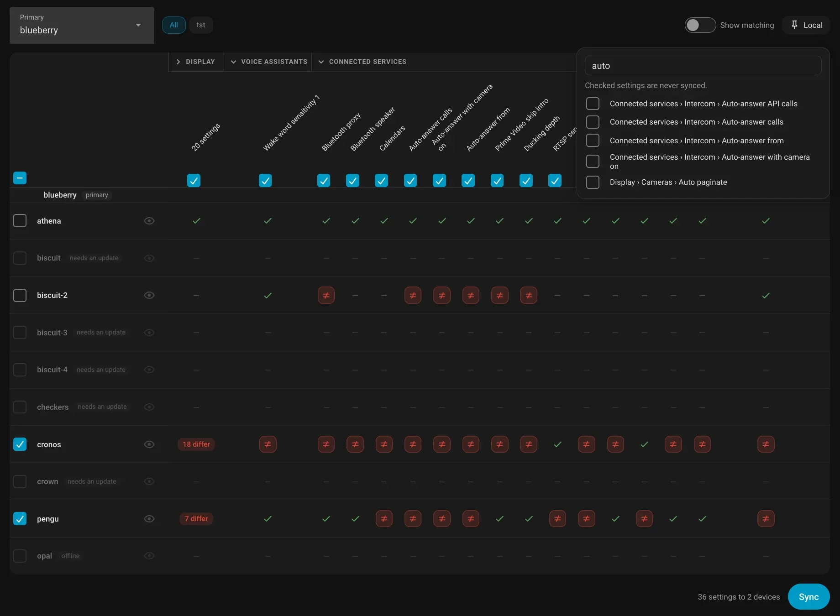Click the 7 differ badge for pengu
Image resolution: width=840 pixels, height=616 pixels.
pyautogui.click(x=196, y=519)
